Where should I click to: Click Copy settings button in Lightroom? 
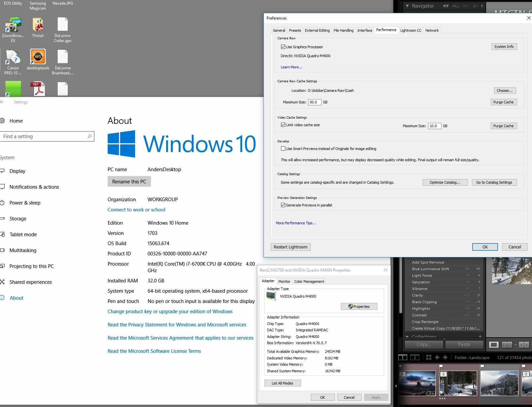pyautogui.click(x=424, y=345)
